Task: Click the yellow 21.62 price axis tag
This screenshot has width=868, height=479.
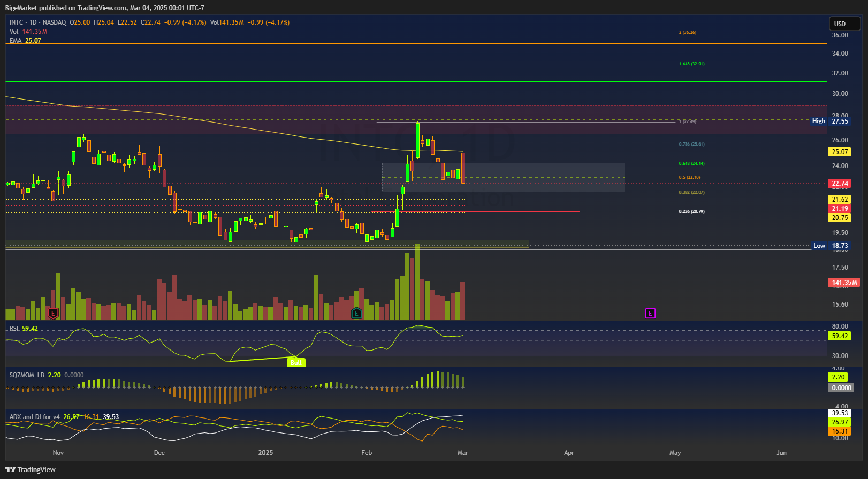Action: [x=840, y=200]
